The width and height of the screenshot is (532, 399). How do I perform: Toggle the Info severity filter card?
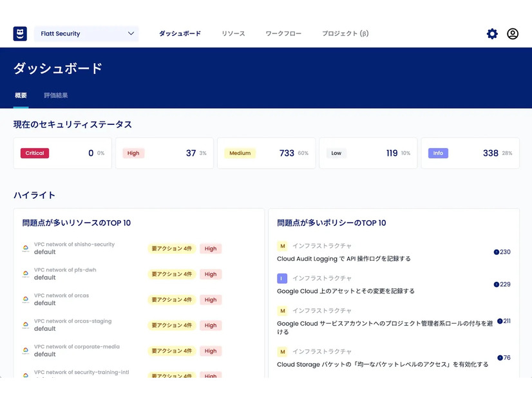(470, 153)
